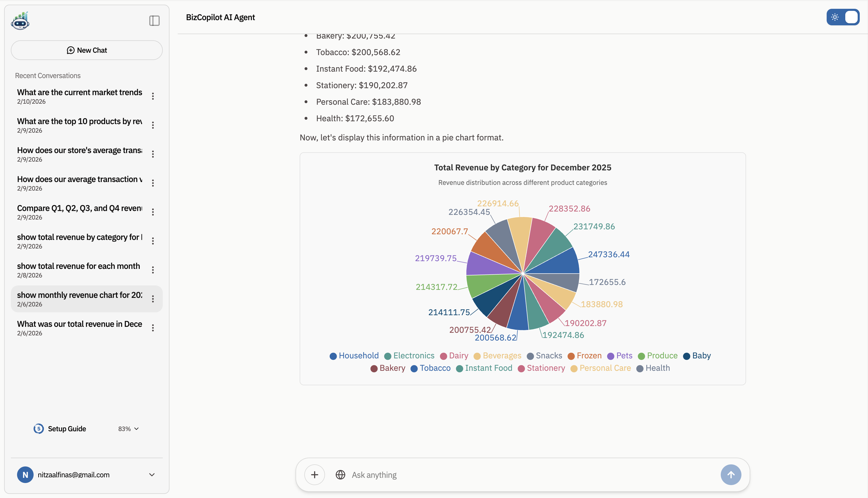Click the BizCopilot robot logo

pos(20,21)
